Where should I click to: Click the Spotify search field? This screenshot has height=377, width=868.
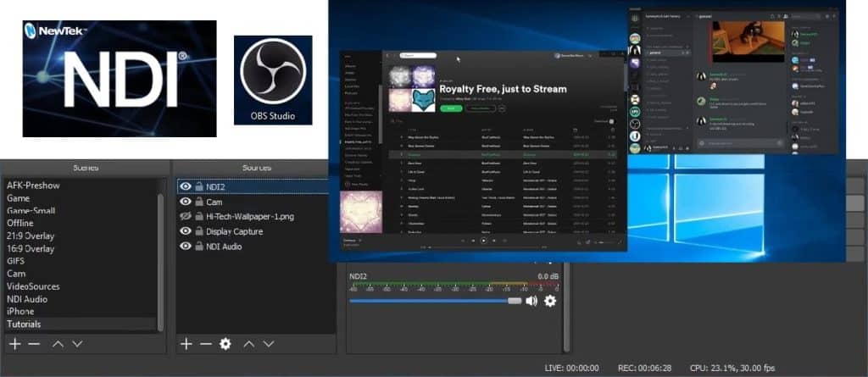click(x=418, y=55)
